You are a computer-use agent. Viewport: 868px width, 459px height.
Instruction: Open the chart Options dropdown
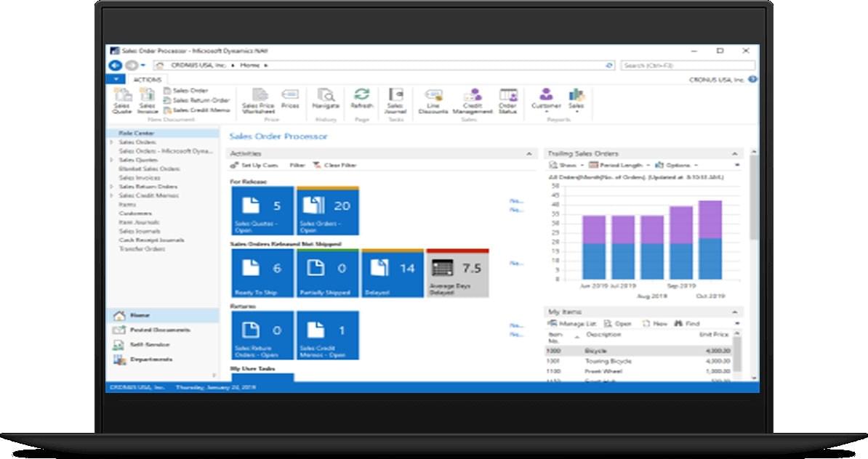[677, 166]
